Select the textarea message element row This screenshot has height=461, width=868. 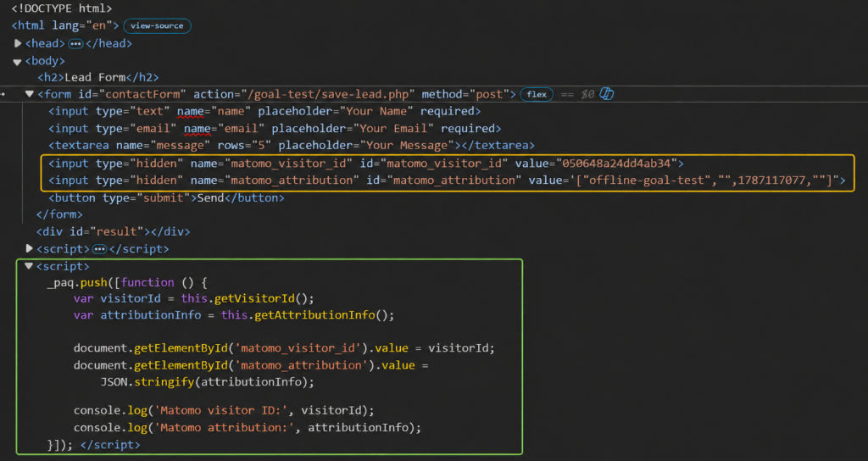tap(292, 146)
